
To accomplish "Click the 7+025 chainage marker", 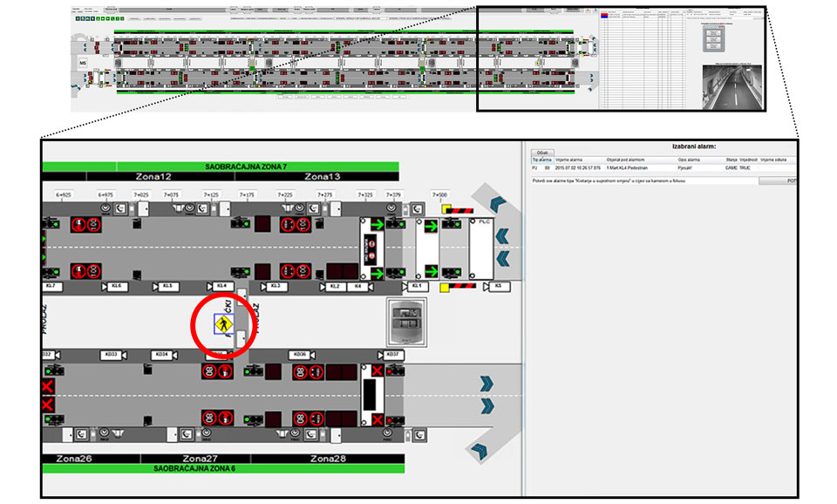I will [x=141, y=194].
